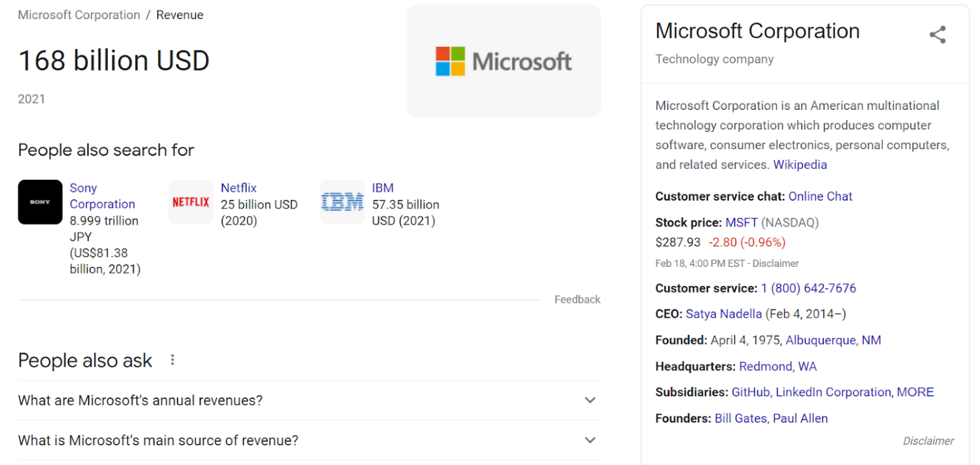The height and width of the screenshot is (465, 980).
Task: Open the Sony Corporation link
Action: (103, 196)
